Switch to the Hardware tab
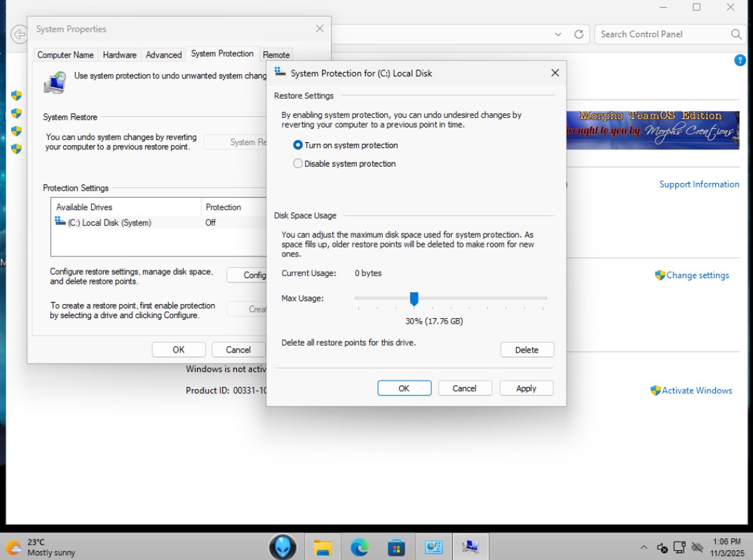Screen dimensions: 753x560 [x=120, y=55]
